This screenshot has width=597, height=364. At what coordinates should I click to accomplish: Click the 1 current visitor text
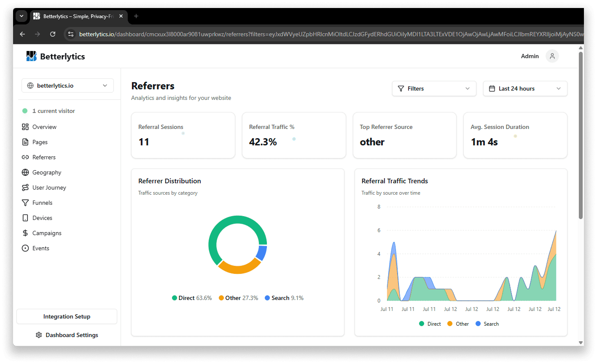pyautogui.click(x=54, y=111)
